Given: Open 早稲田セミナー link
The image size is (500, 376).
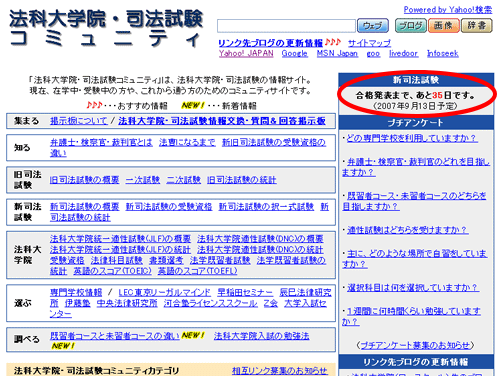Looking at the screenshot, I should point(245,293).
